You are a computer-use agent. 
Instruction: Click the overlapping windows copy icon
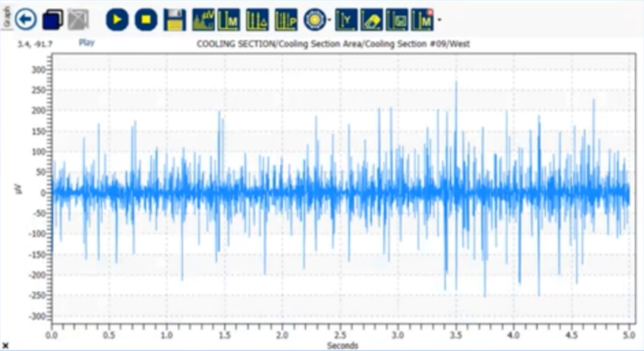tap(52, 20)
